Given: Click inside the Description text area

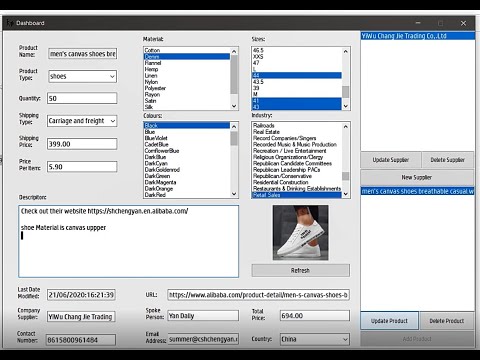Looking at the screenshot, I should [x=129, y=241].
